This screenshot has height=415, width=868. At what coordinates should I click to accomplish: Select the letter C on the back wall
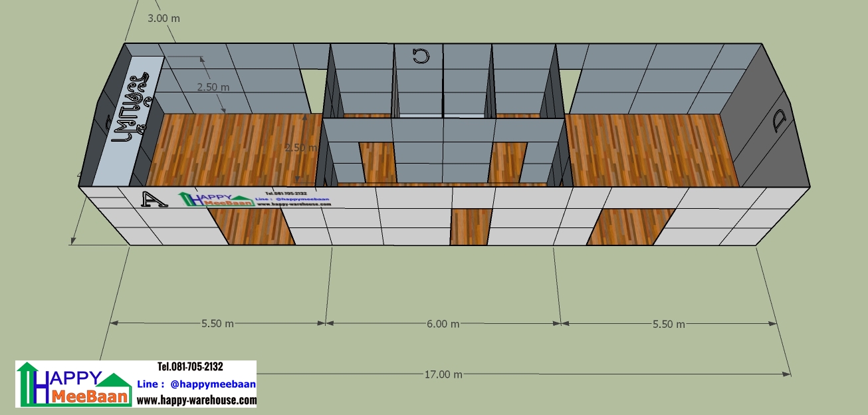[420, 56]
